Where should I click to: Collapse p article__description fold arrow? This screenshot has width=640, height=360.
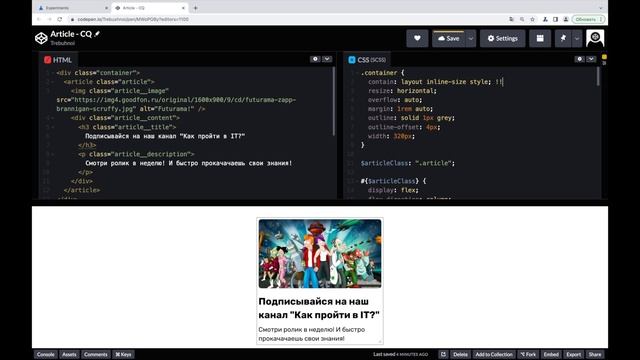click(x=52, y=154)
